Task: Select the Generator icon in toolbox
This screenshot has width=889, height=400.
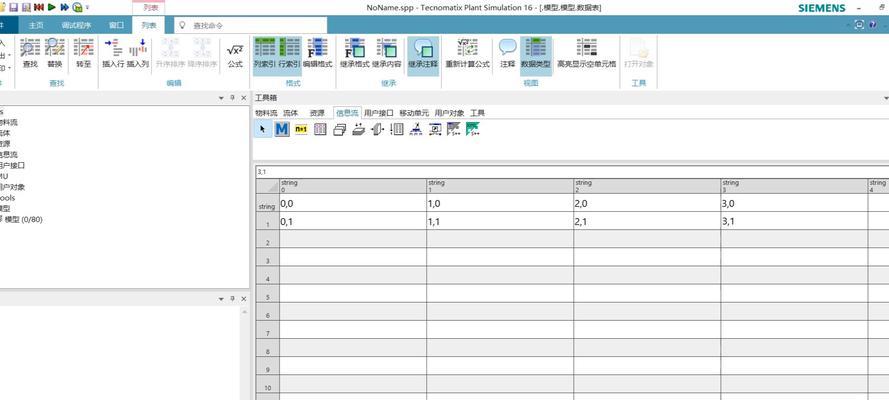Action: tap(435, 129)
